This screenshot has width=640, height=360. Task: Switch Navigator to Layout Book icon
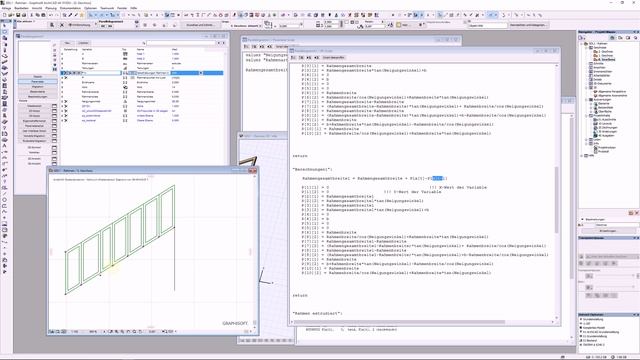627,38
